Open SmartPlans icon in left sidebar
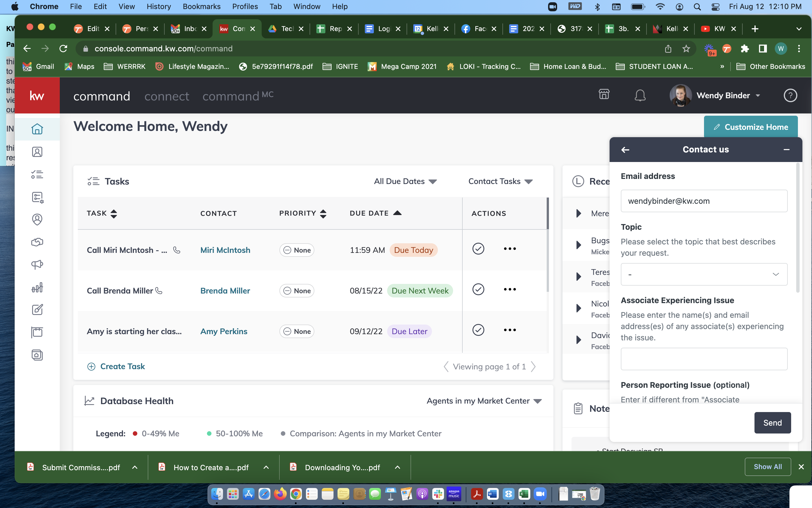812x508 pixels. (x=37, y=197)
